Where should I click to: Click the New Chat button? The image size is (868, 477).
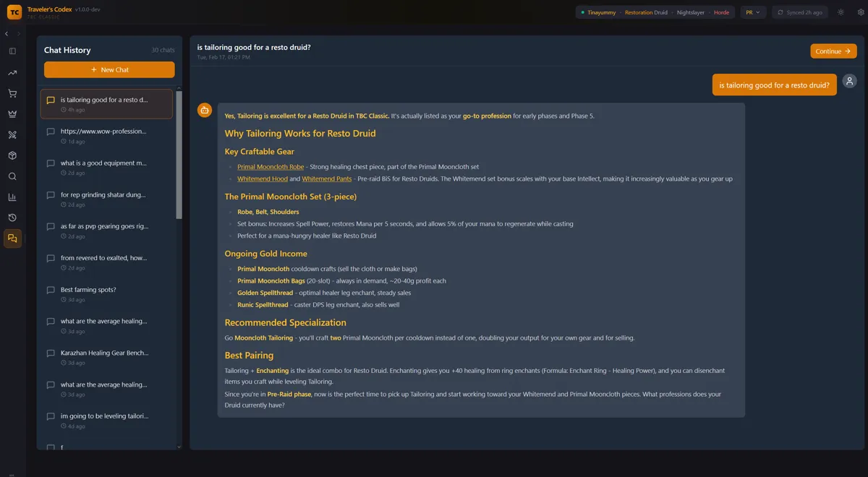(x=109, y=69)
